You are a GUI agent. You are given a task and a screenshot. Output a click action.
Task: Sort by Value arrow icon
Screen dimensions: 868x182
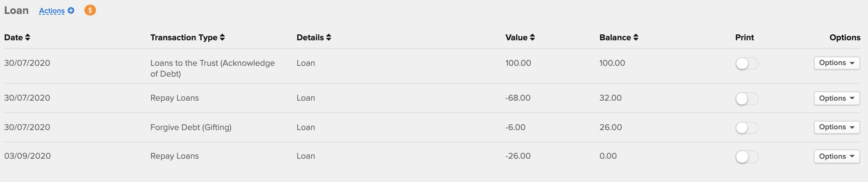[x=532, y=37]
